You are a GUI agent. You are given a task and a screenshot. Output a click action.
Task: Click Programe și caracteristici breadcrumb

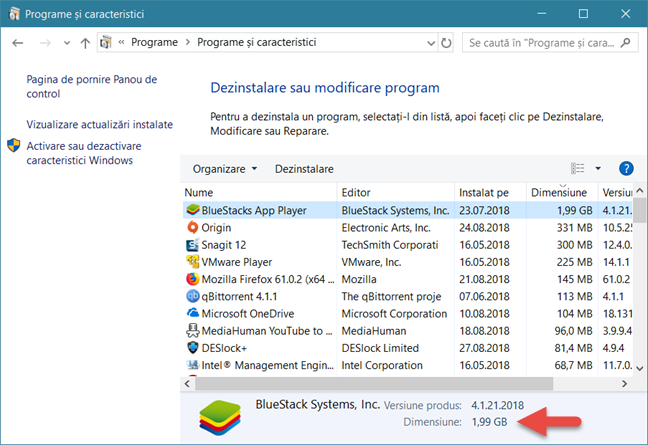(257, 42)
